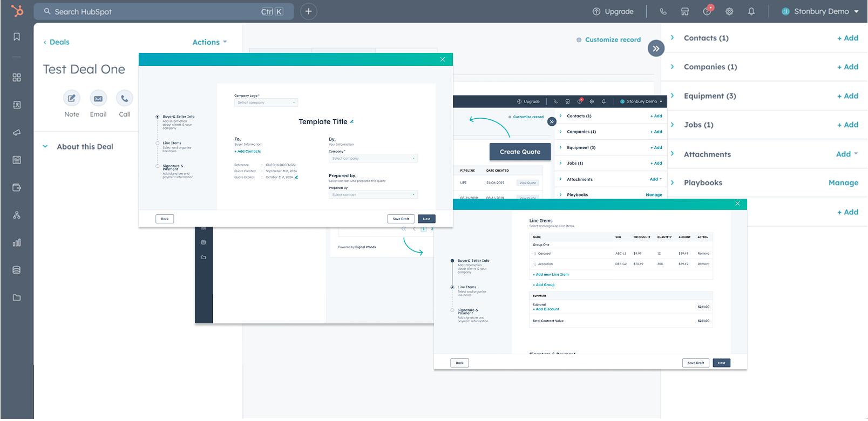Open the calling phone icon in main top bar
868x421 pixels.
(x=663, y=11)
